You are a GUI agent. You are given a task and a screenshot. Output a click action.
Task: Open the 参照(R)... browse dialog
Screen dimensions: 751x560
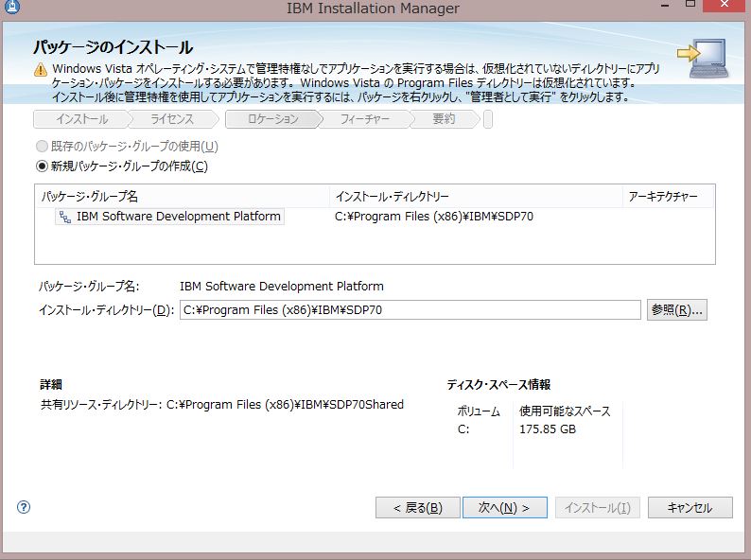(677, 310)
